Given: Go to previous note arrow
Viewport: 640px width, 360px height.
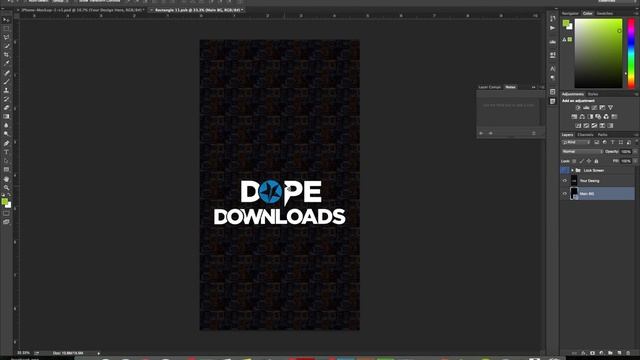Looking at the screenshot, I should (481, 133).
